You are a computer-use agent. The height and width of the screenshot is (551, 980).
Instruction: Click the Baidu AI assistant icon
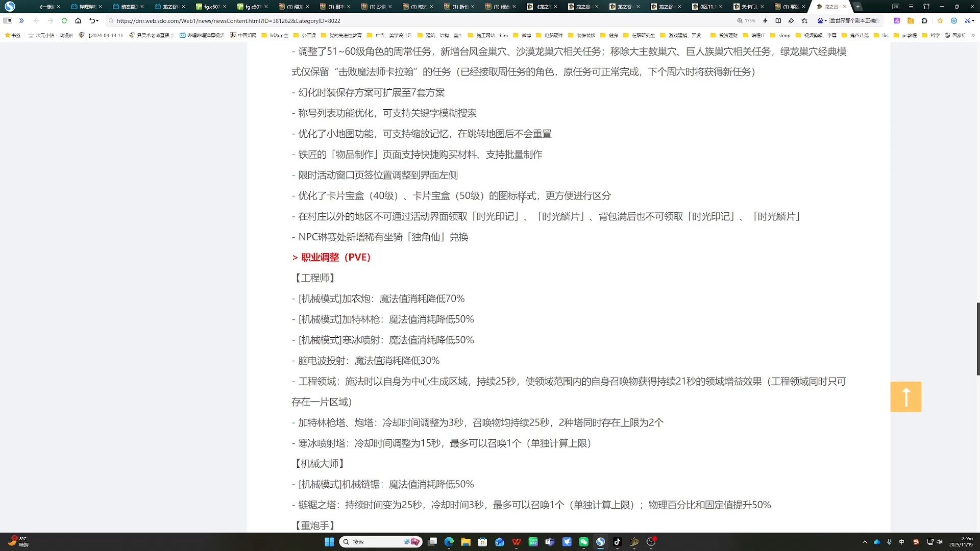tap(820, 21)
